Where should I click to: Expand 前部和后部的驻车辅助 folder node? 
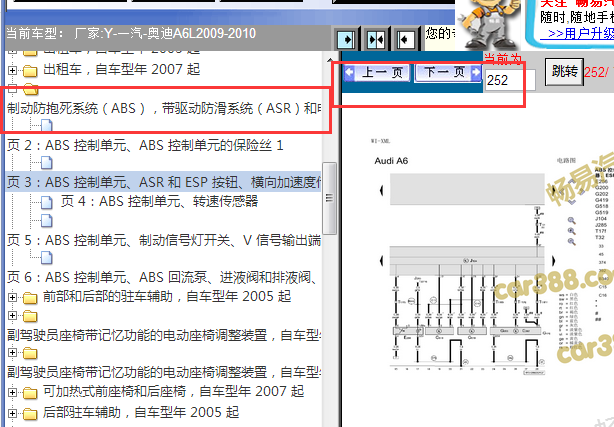[x=12, y=297]
